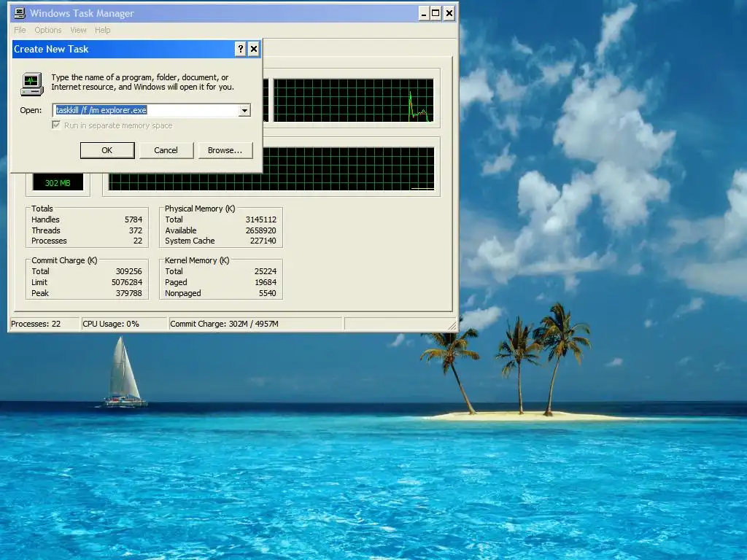Close the Create New Task dialog

[254, 49]
